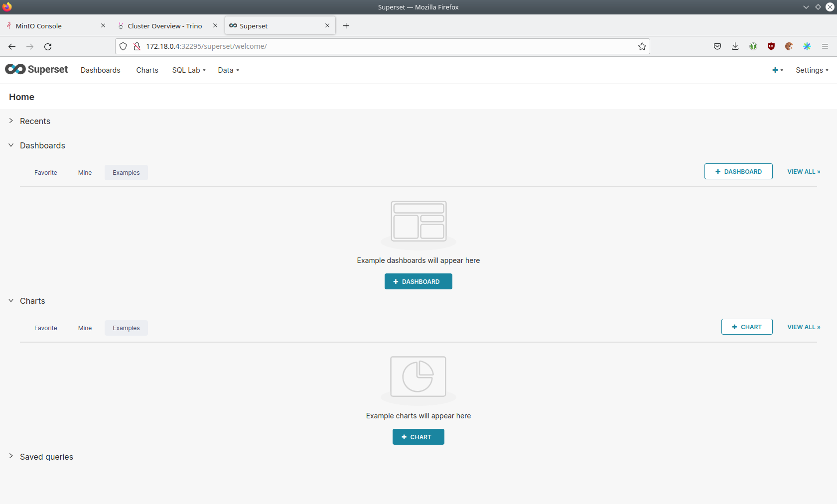Click the filled + CHART button
The height and width of the screenshot is (504, 837).
coord(418,437)
